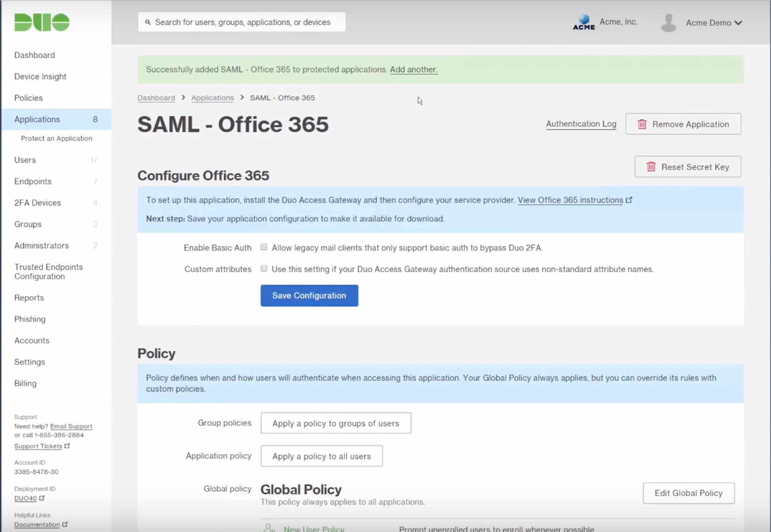Click the search magnifier icon
771x532 pixels.
[148, 22]
